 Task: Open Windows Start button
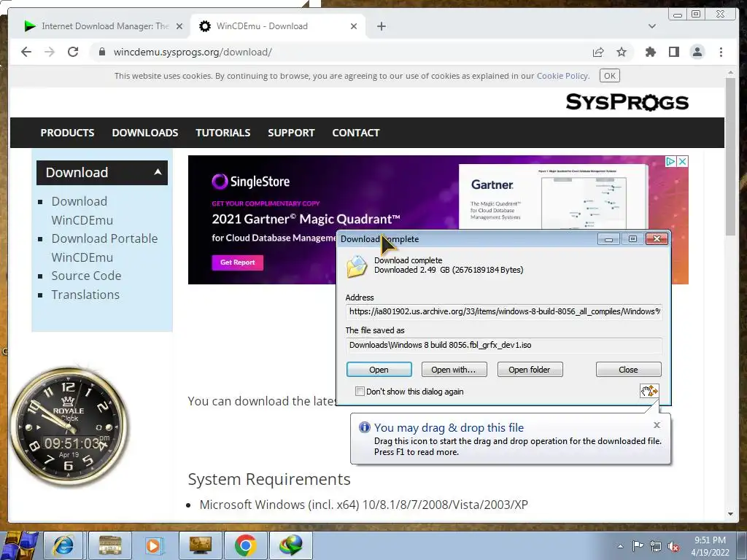[x=20, y=546]
